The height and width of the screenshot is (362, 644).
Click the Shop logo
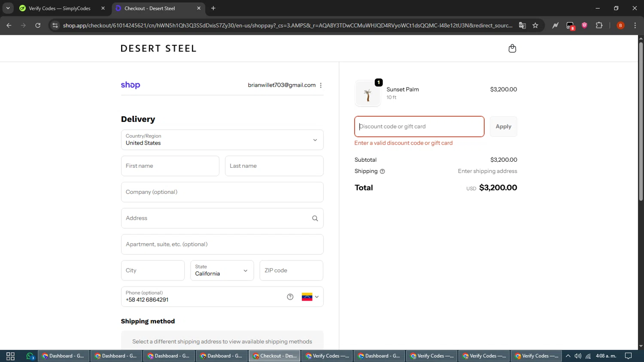(131, 85)
